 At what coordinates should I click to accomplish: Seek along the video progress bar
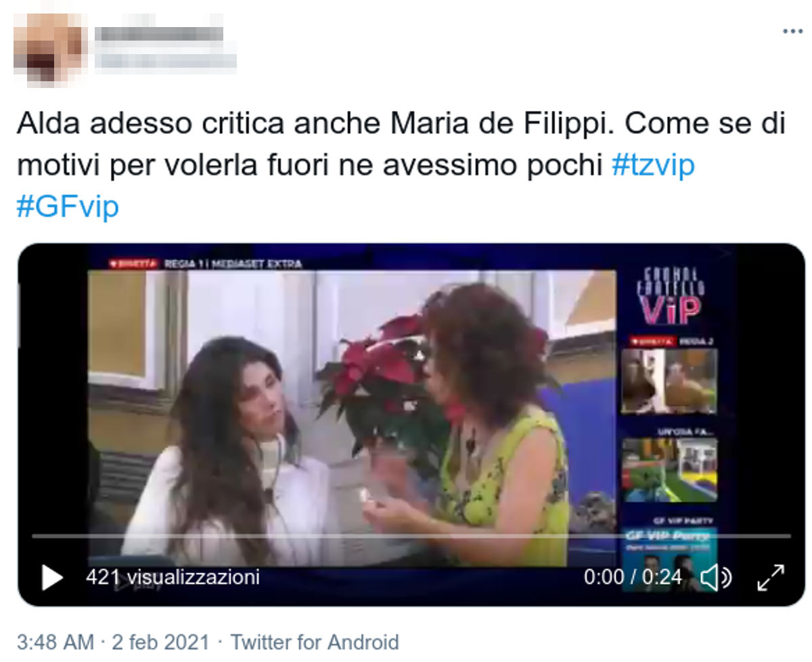pos(411,536)
